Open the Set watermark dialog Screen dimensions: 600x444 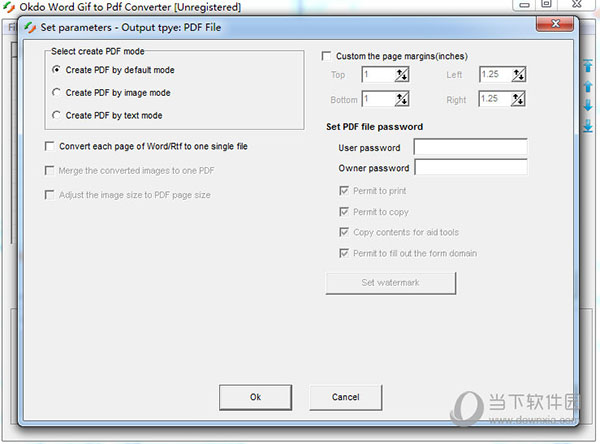[391, 283]
